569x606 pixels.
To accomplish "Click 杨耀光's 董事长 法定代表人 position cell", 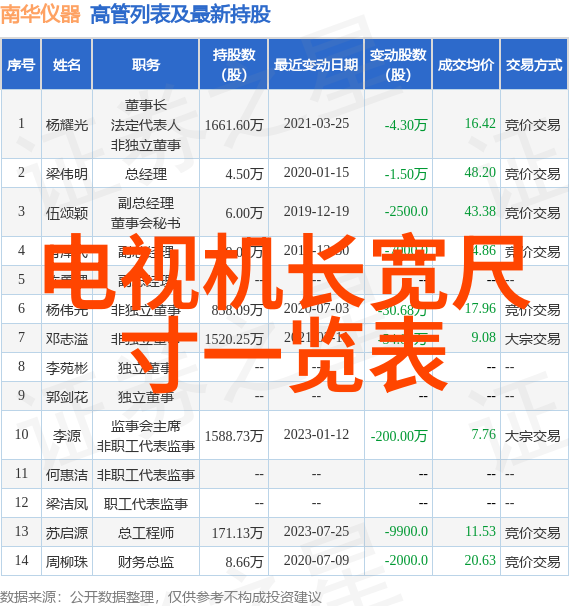I will (146, 124).
